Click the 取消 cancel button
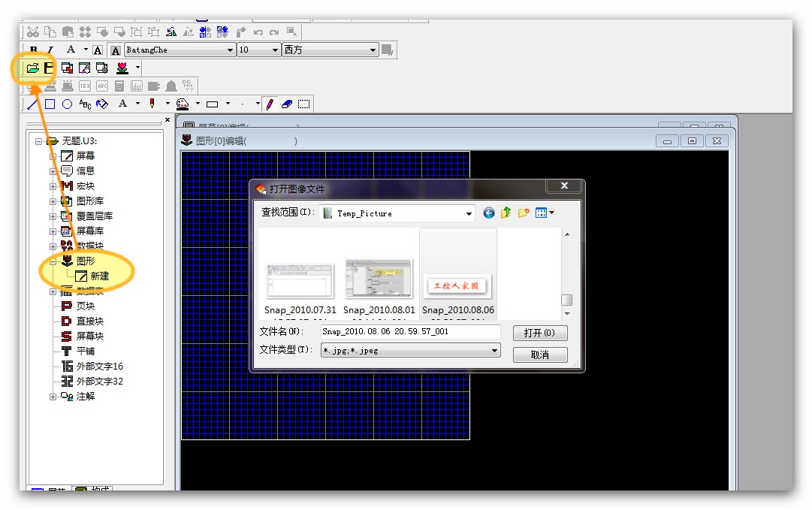Image resolution: width=812 pixels, height=510 pixels. click(x=539, y=355)
